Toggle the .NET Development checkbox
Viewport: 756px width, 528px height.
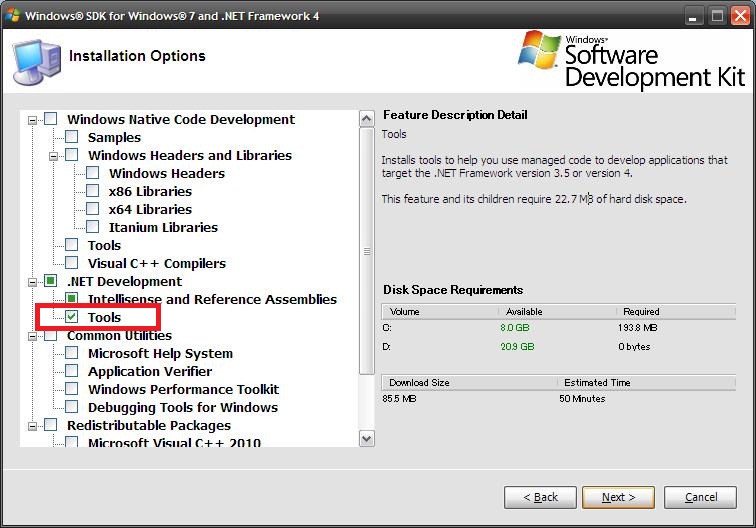point(51,281)
